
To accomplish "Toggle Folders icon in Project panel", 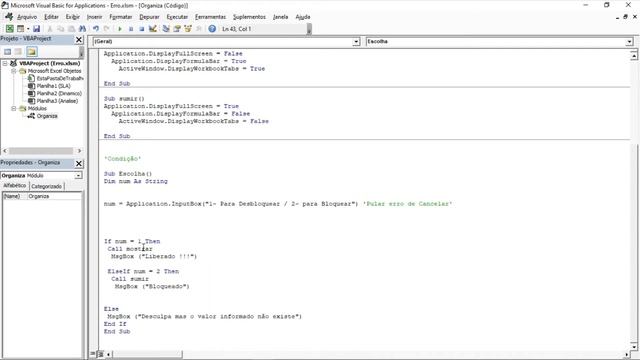I will (32, 51).
